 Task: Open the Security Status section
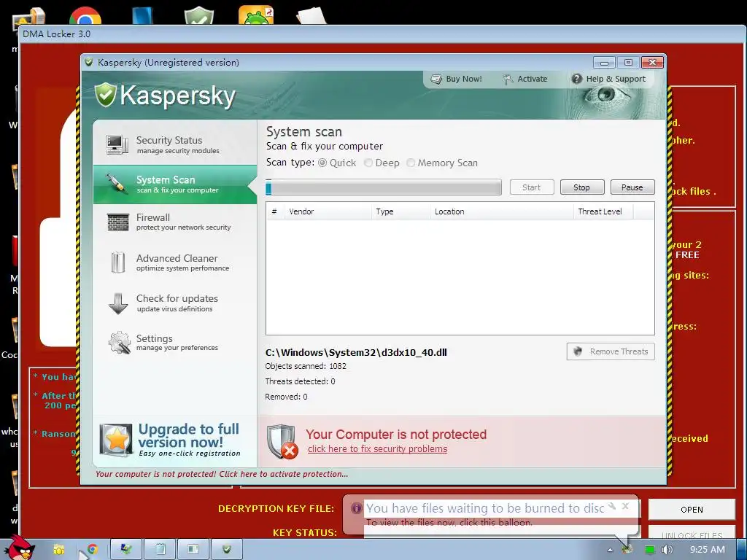click(x=175, y=145)
